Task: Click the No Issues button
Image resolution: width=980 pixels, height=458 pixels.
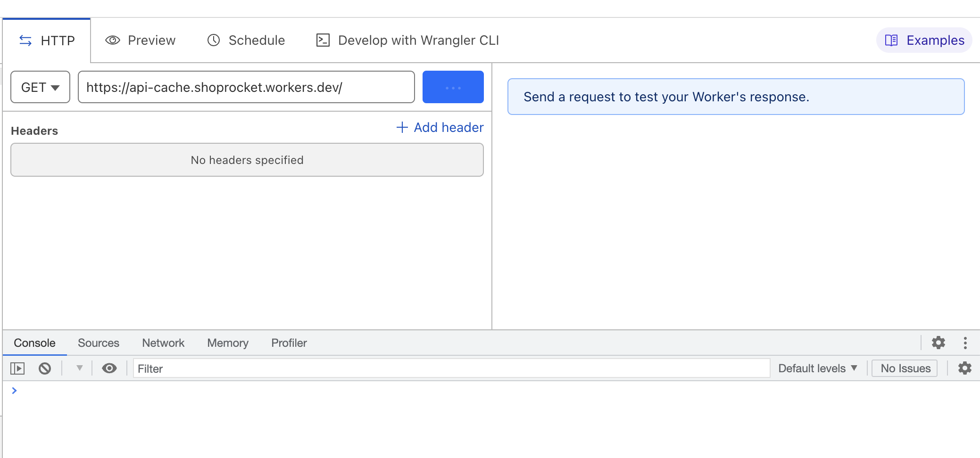Action: pos(904,368)
